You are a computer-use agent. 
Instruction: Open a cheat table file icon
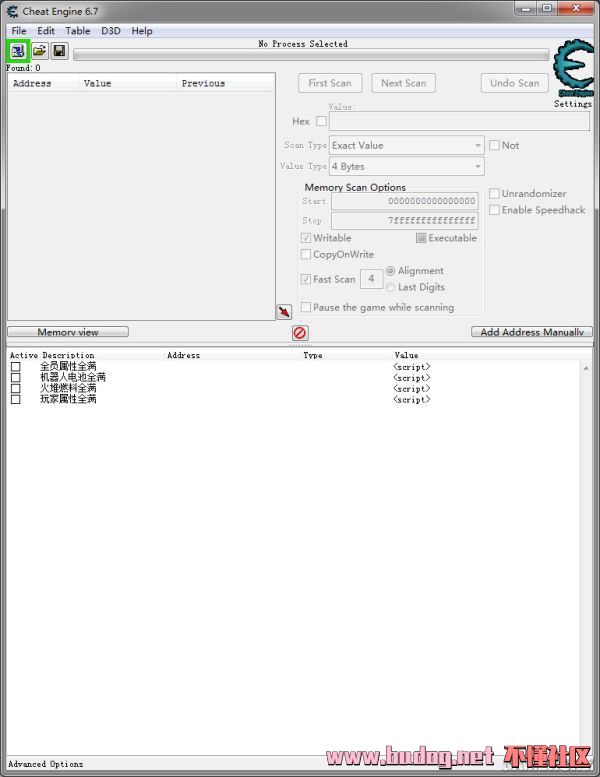[40, 51]
